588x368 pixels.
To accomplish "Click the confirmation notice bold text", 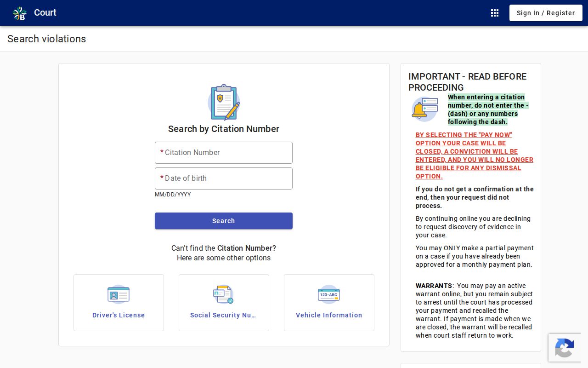I will pyautogui.click(x=475, y=197).
